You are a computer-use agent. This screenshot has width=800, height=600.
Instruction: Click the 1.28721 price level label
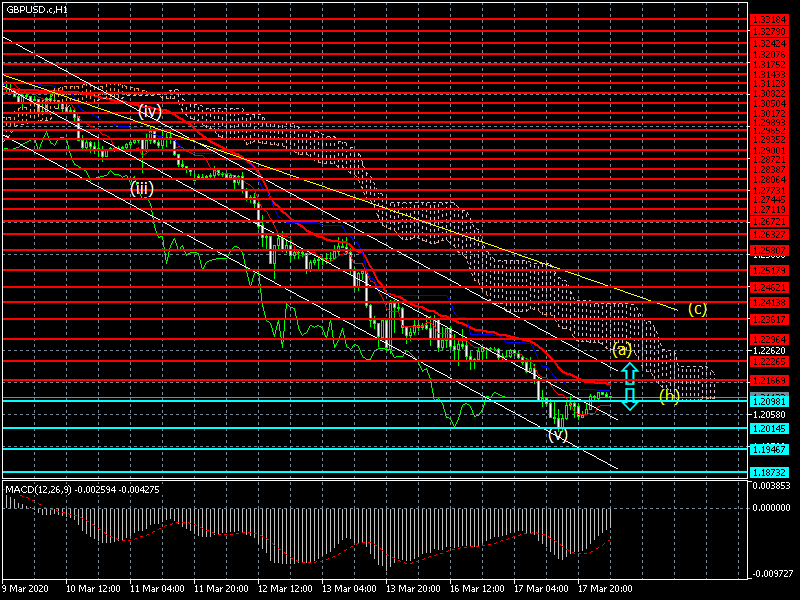[x=769, y=160]
